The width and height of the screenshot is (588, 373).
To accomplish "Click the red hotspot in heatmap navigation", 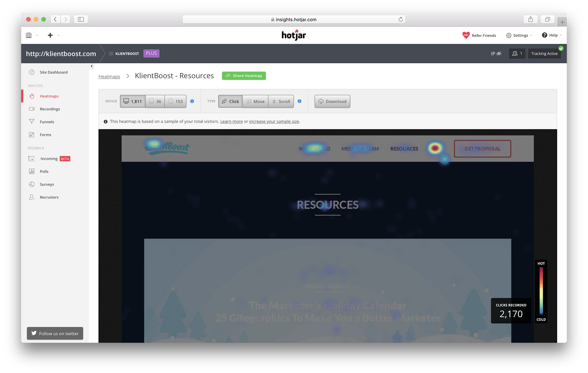I will [435, 148].
